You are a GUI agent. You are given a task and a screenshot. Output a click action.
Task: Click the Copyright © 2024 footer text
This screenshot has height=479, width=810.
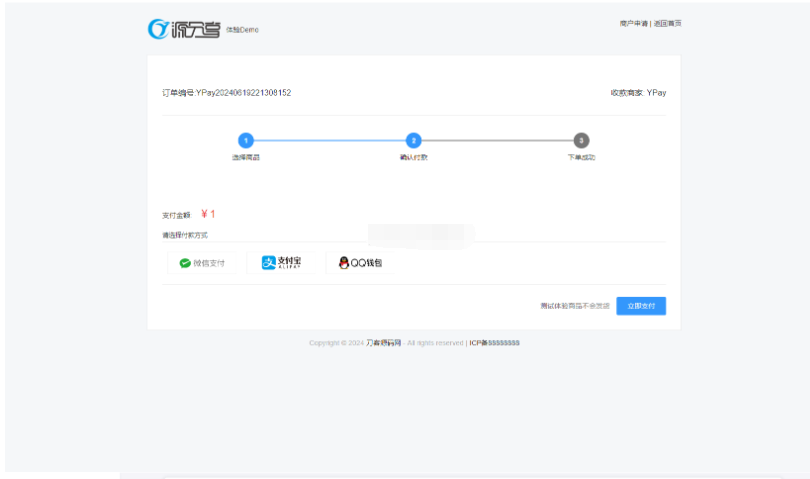coord(336,343)
